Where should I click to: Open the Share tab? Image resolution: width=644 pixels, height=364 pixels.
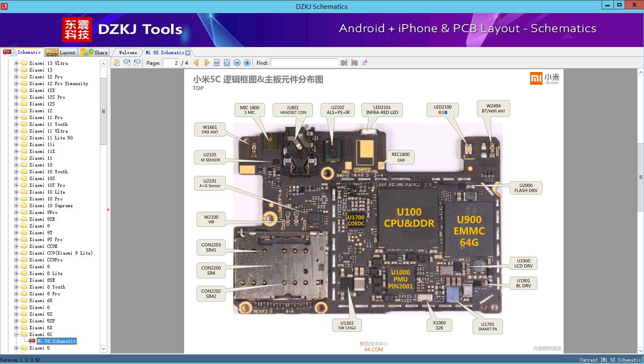click(x=94, y=53)
